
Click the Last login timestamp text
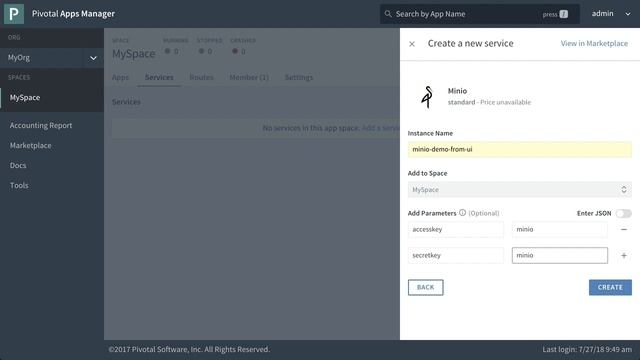(x=587, y=349)
